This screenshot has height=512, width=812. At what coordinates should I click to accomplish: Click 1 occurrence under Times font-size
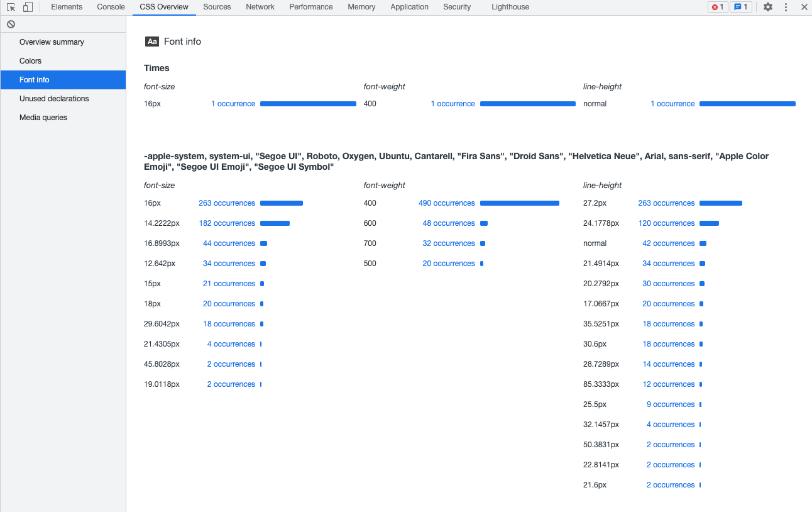[233, 103]
